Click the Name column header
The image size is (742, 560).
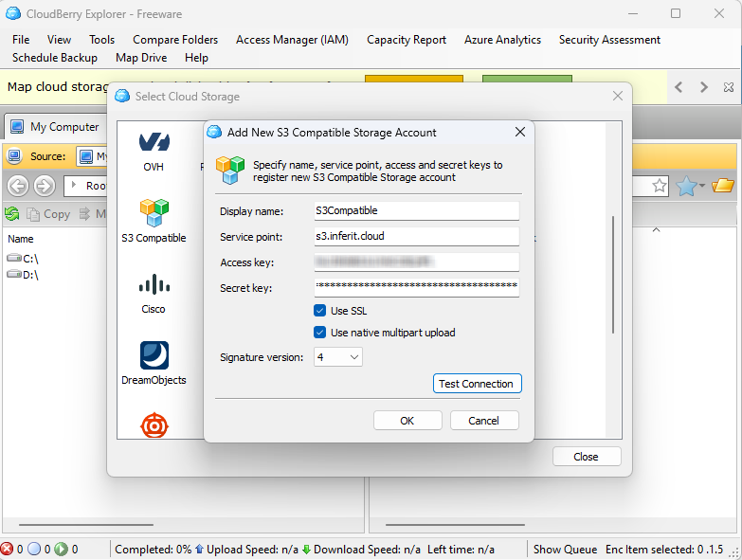tap(21, 239)
